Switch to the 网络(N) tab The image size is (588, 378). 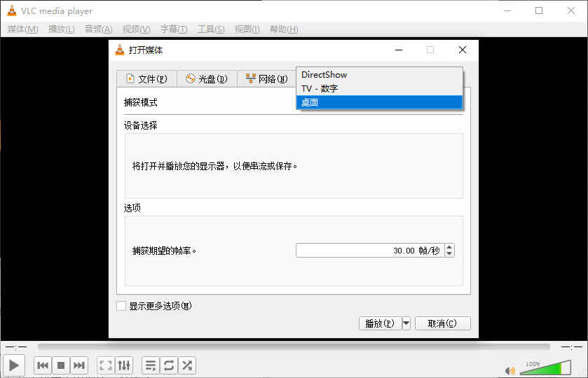click(266, 79)
